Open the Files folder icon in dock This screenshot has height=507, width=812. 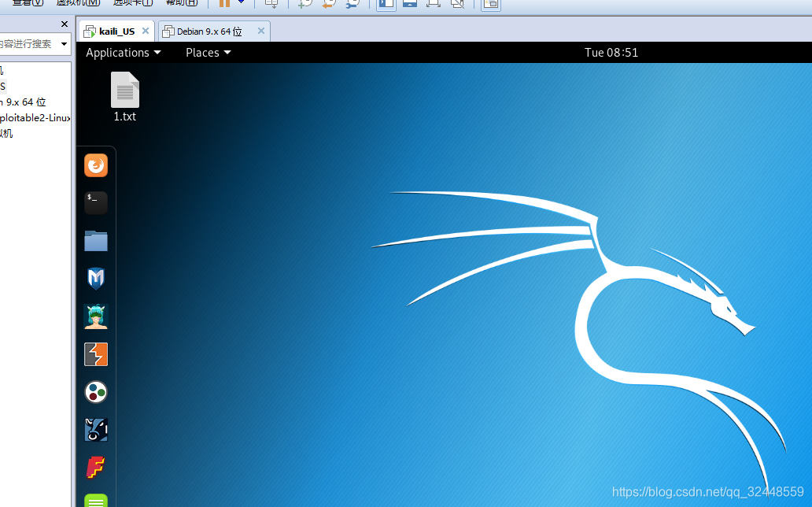coord(96,241)
